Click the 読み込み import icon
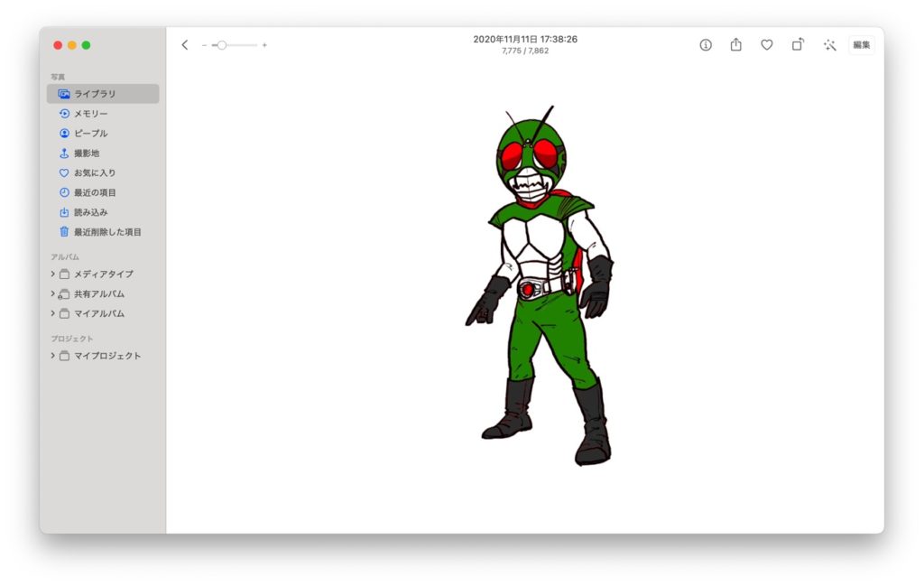The image size is (924, 586). (x=64, y=212)
